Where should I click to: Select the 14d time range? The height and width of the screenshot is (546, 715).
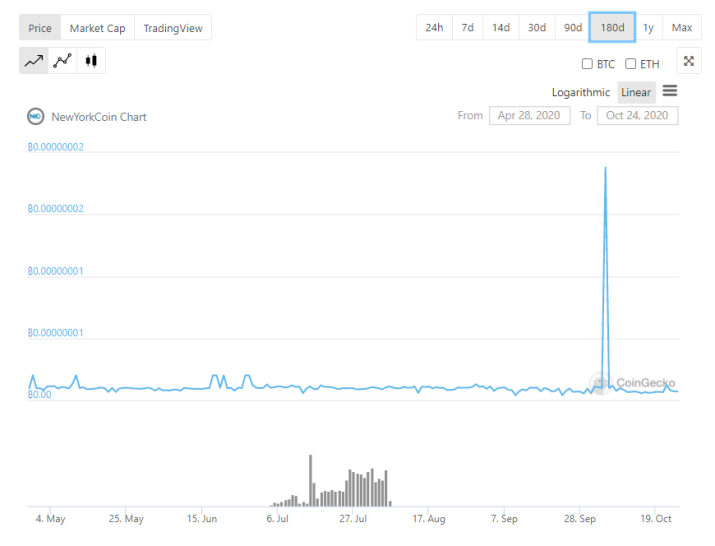501,27
